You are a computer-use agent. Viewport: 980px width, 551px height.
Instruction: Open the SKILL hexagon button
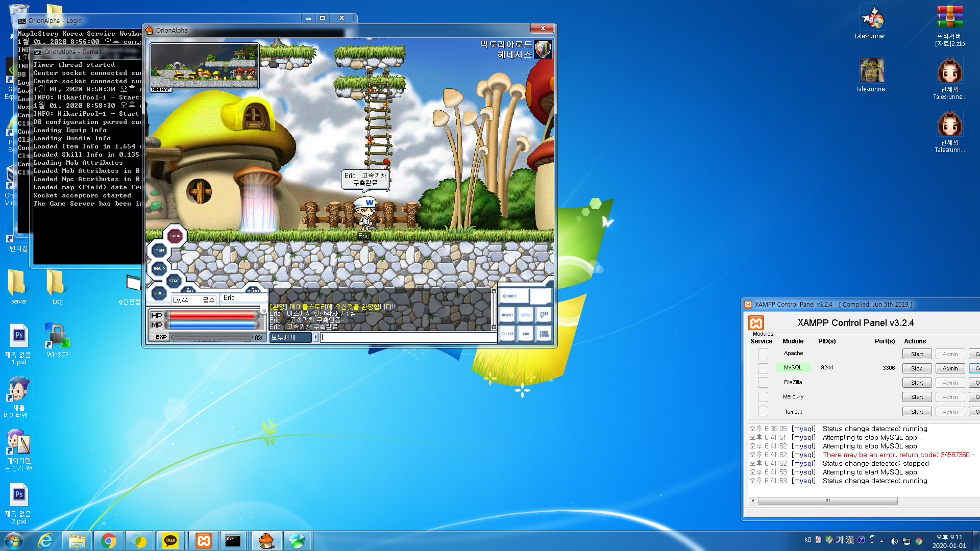click(x=159, y=293)
